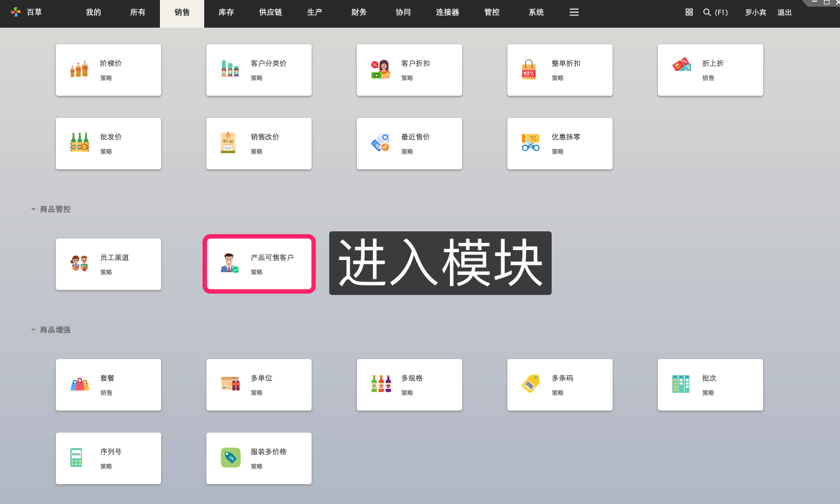Click the 百草 pinwheel logo

(x=16, y=12)
